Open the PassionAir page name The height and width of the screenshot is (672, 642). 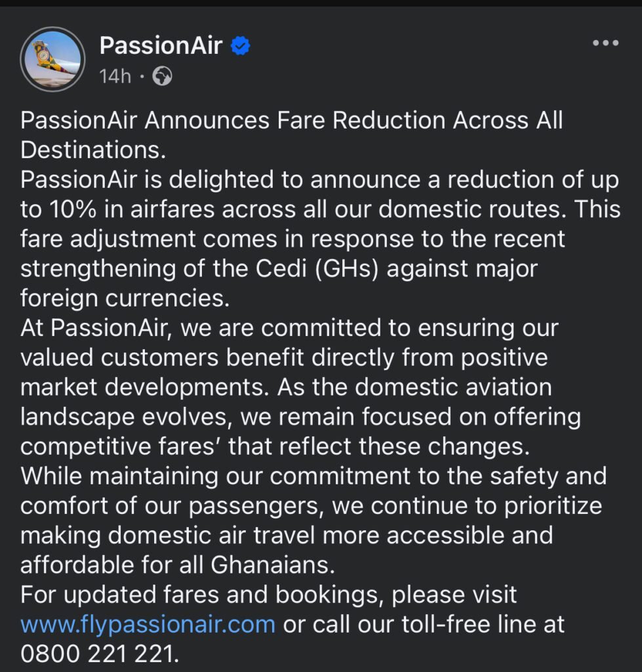[161, 45]
